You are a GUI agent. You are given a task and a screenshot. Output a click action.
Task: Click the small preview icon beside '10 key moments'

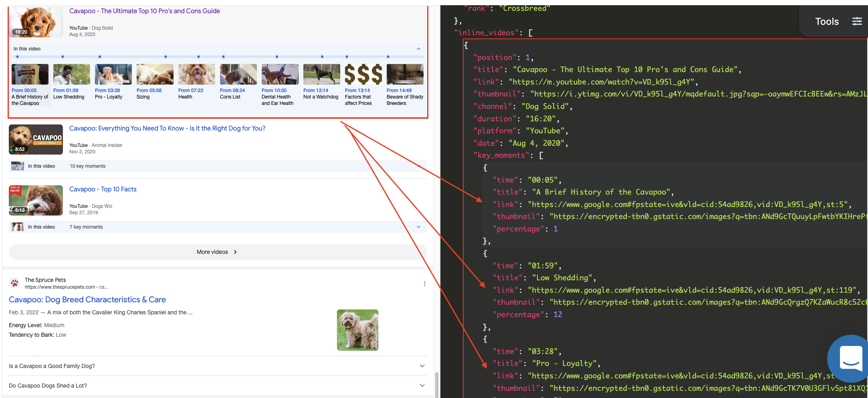pyautogui.click(x=17, y=165)
